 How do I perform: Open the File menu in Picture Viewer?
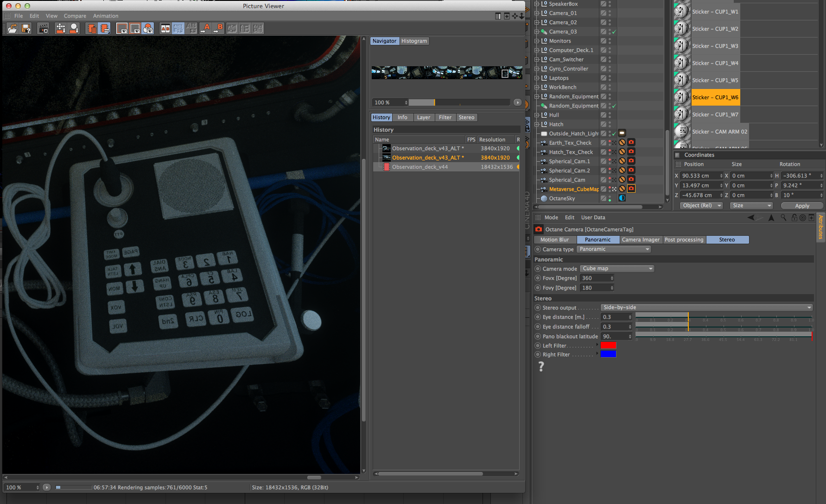pyautogui.click(x=19, y=16)
